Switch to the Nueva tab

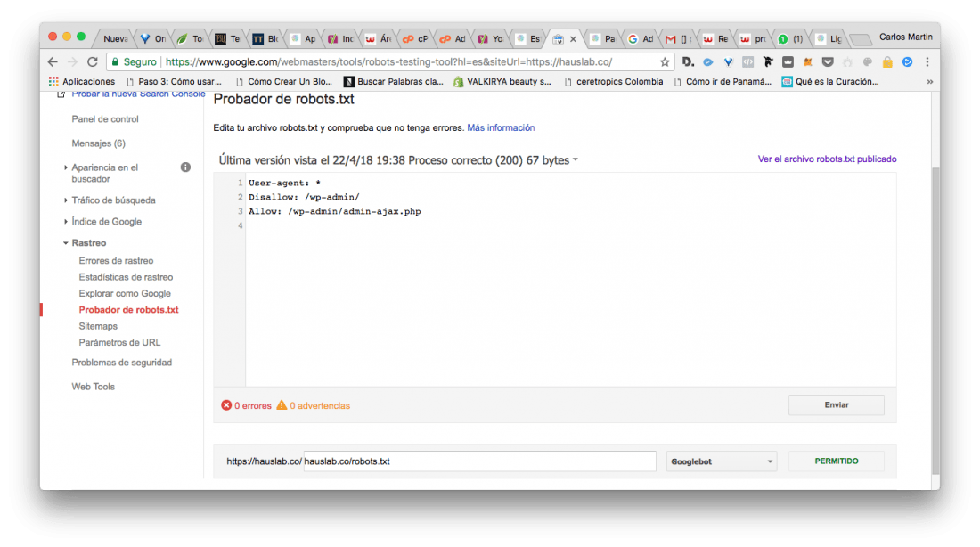coord(115,39)
